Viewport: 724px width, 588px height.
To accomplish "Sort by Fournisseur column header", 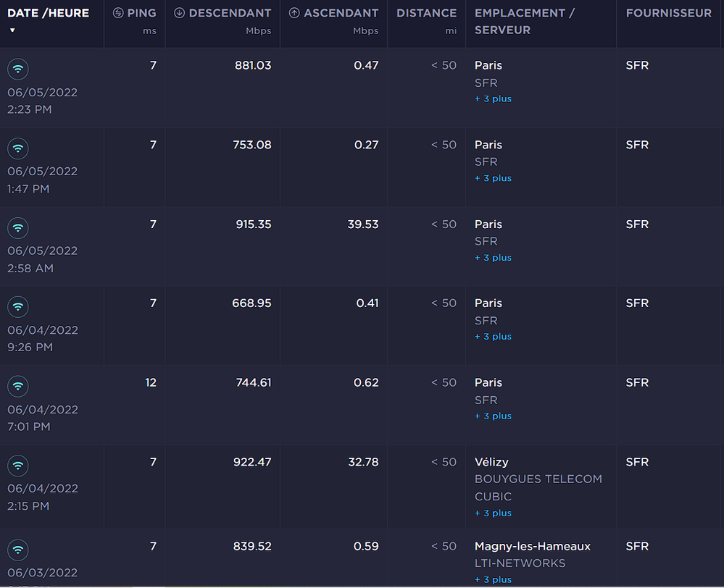I will click(668, 13).
